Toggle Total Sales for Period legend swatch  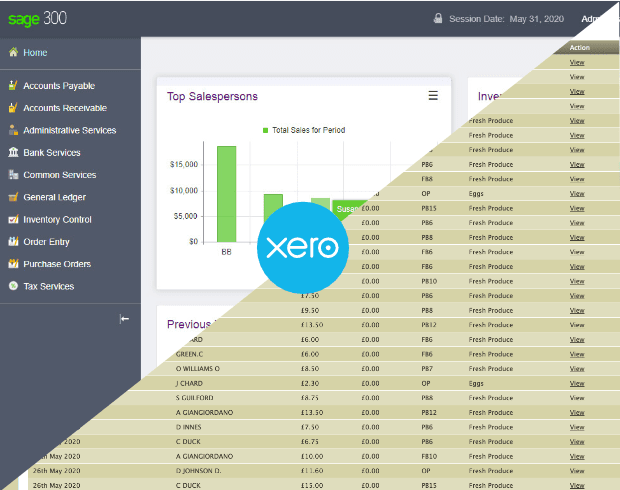click(x=265, y=130)
